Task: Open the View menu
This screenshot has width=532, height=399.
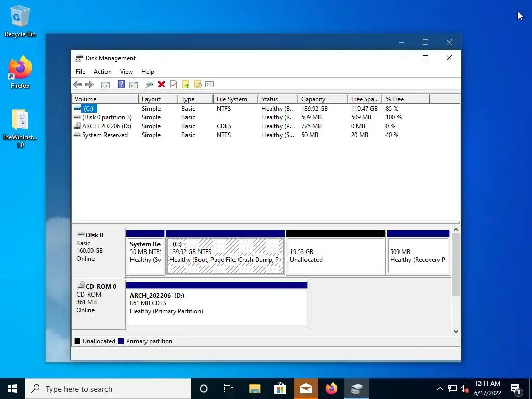Action: tap(126, 72)
